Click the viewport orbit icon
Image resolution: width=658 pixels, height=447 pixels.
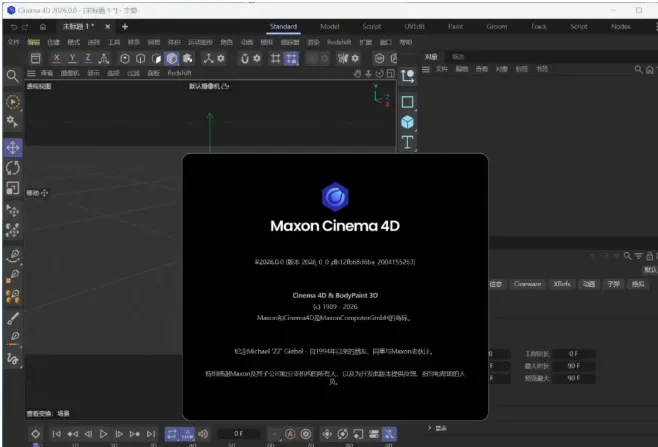point(379,73)
